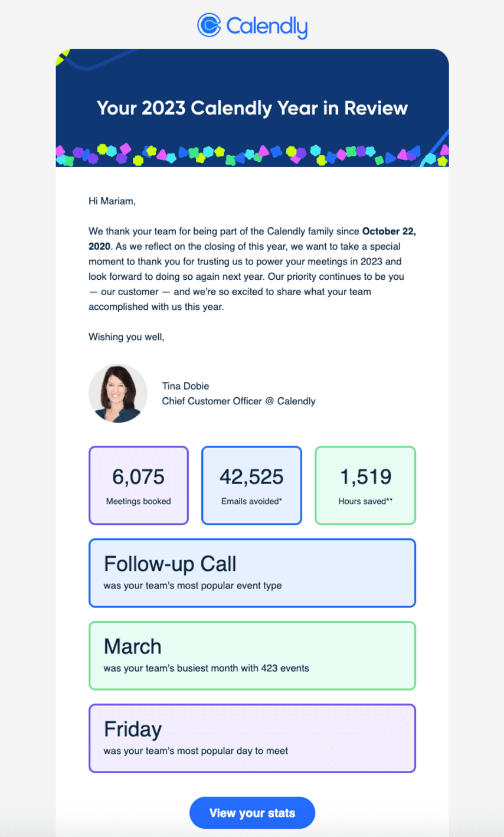Click the March busiest month card

[x=252, y=655]
